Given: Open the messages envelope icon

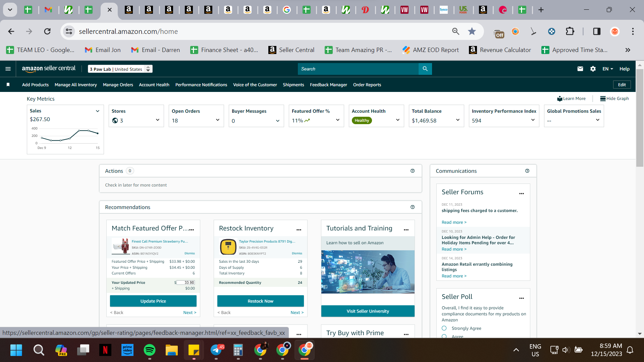Looking at the screenshot, I should pyautogui.click(x=580, y=69).
